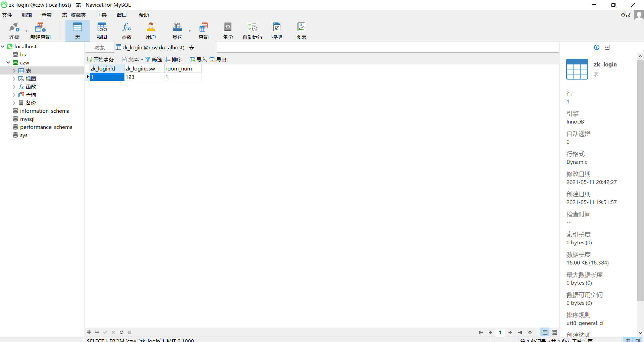Select the zk_loginid column header
This screenshot has width=644, height=342.
click(x=107, y=68)
